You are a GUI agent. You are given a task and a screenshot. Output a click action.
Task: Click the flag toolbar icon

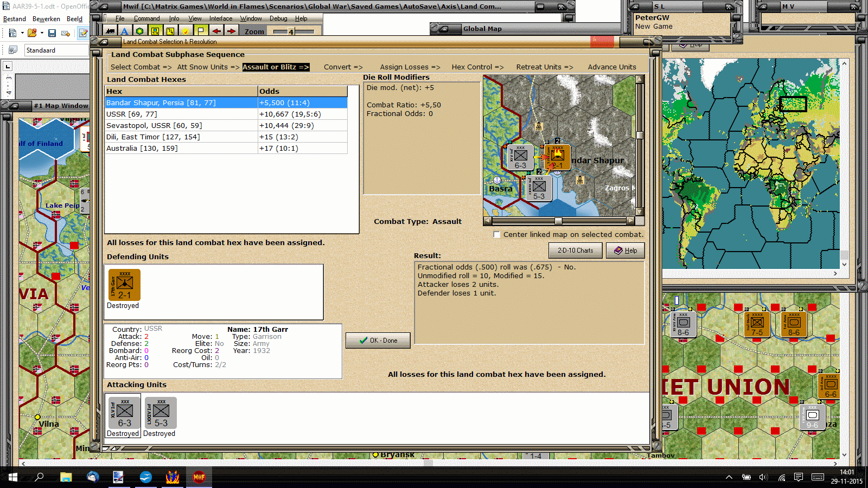[201, 31]
